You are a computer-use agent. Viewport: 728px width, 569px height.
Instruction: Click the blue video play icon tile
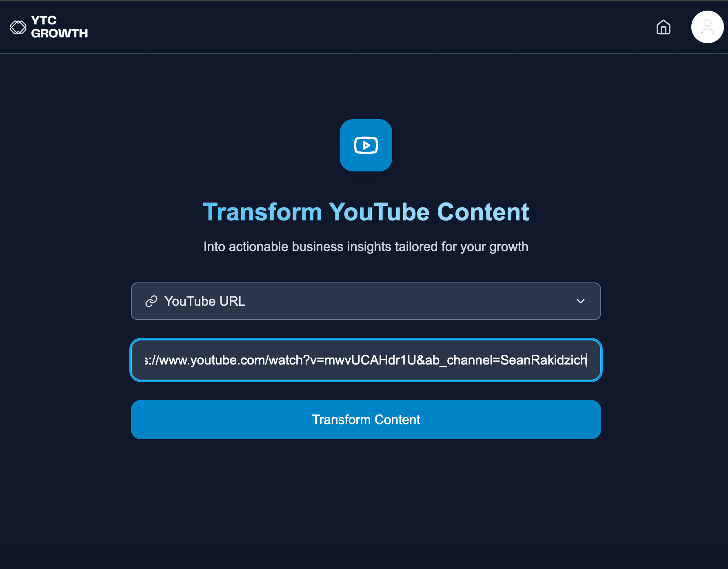coord(366,145)
